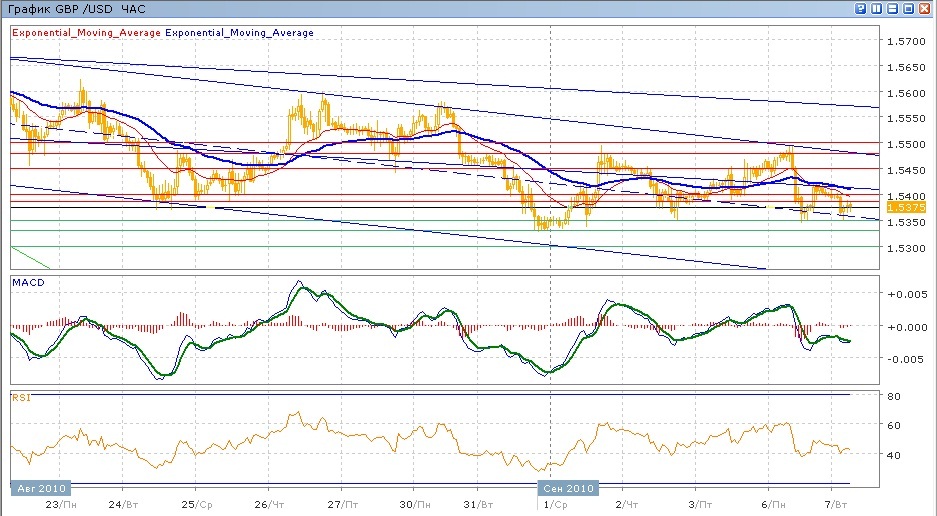
Task: Click the MACD indicator panel label
Action: 27,282
